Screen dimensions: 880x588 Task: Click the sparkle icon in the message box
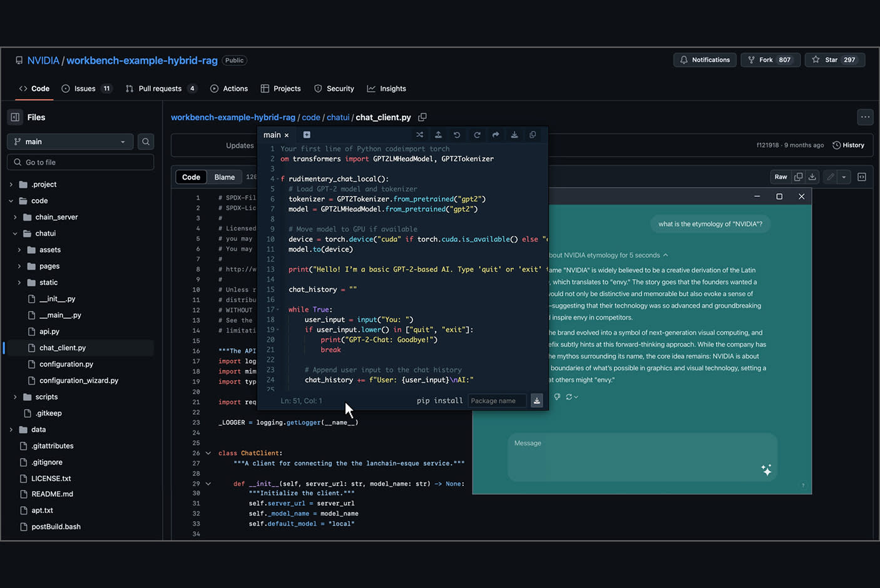click(x=766, y=470)
